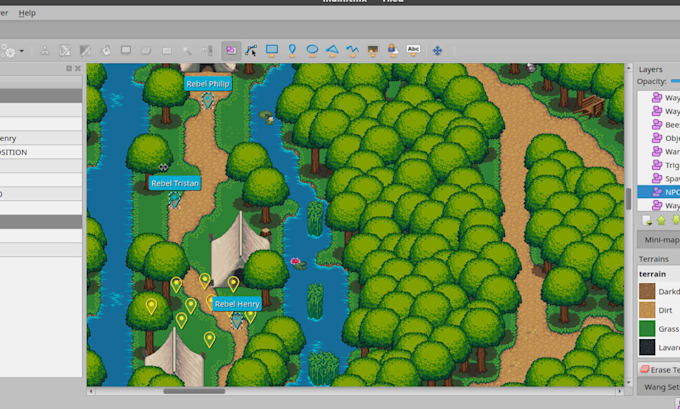
Task: Click the map vertical scrollbar thumb
Action: click(628, 199)
